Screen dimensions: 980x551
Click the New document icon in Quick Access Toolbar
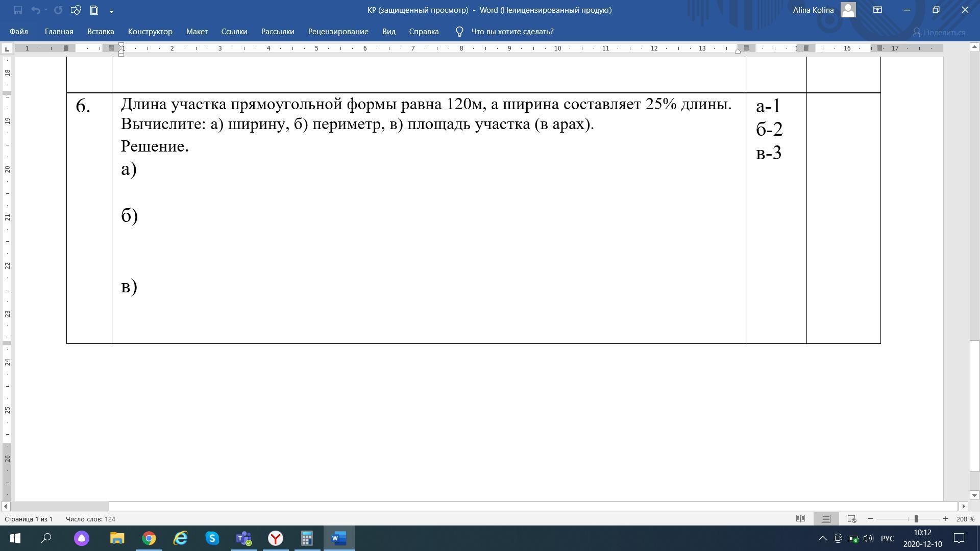94,10
